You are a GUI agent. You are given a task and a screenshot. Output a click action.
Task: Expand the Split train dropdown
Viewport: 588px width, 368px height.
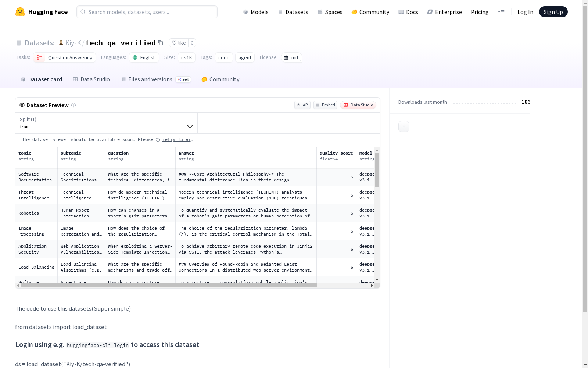coord(107,123)
